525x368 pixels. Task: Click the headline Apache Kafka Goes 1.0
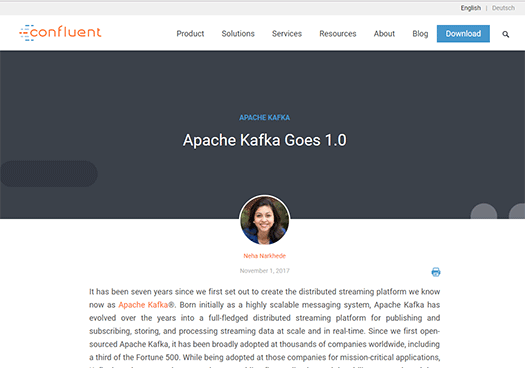tap(265, 140)
